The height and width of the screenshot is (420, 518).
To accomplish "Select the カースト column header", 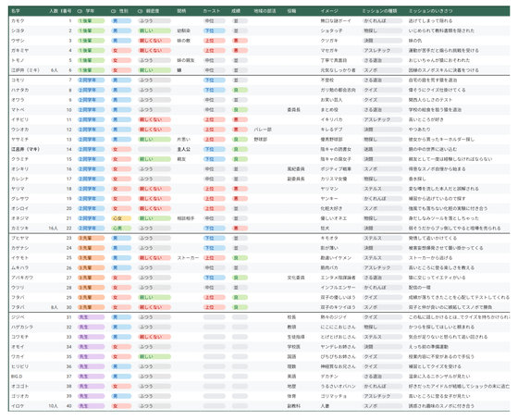I will [212, 11].
